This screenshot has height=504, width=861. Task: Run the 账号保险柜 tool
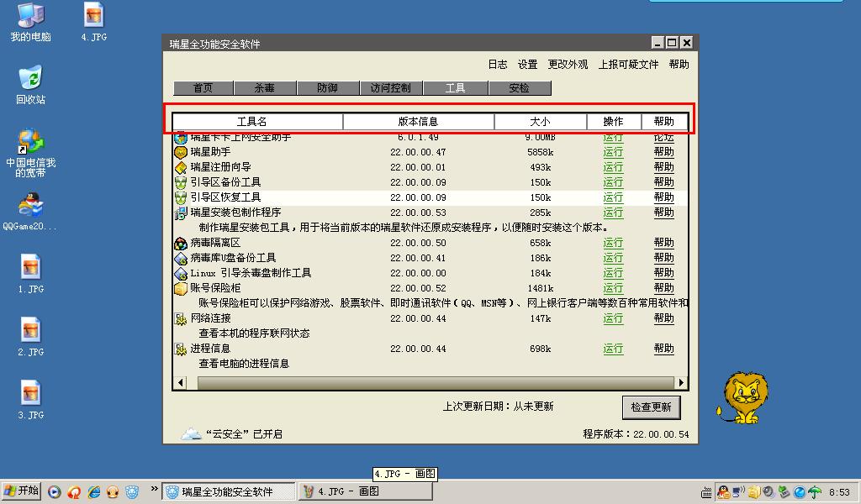pos(613,288)
